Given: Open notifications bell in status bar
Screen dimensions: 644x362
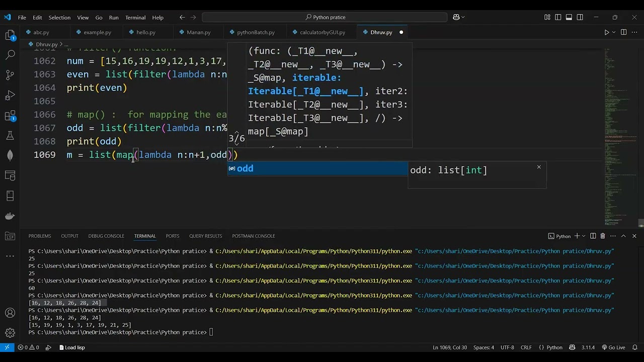Looking at the screenshot, I should tap(635, 347).
